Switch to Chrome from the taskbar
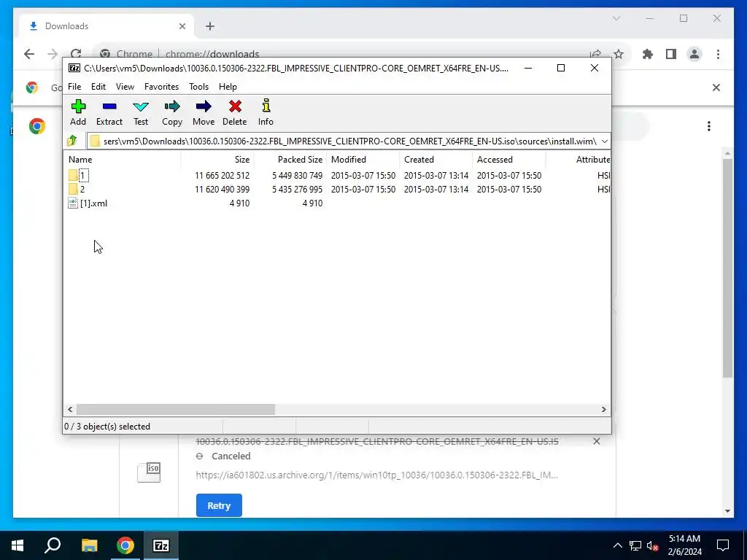This screenshot has width=747, height=560. click(x=125, y=545)
